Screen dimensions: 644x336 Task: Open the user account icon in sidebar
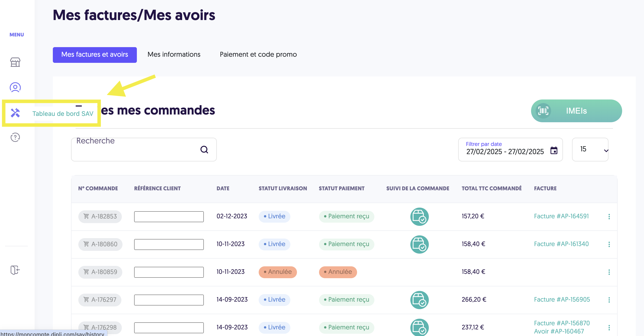(x=15, y=87)
